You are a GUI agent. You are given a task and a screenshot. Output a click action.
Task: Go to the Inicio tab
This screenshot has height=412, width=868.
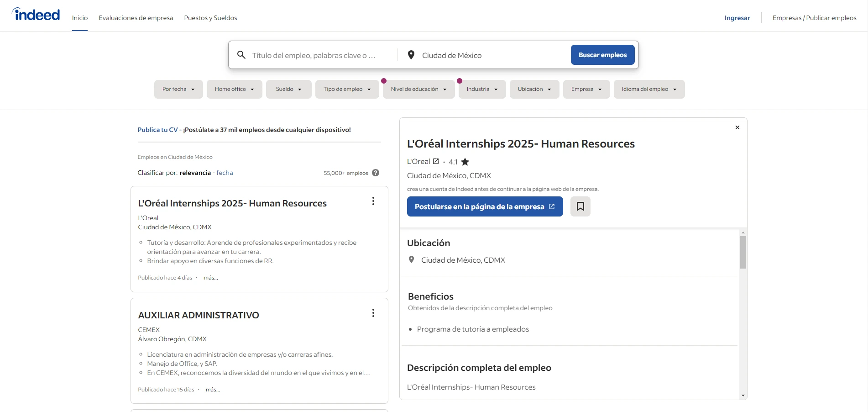(80, 18)
